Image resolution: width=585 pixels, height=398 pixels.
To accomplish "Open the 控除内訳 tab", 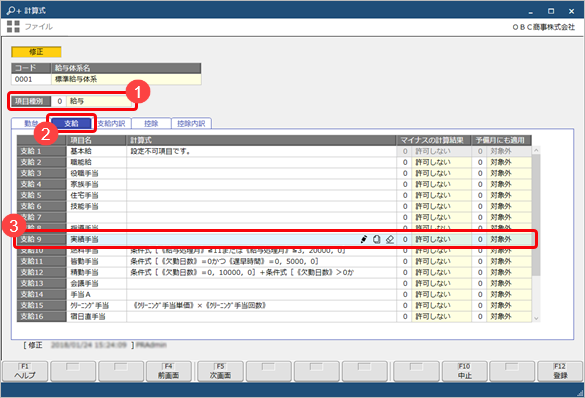I will tap(191, 123).
